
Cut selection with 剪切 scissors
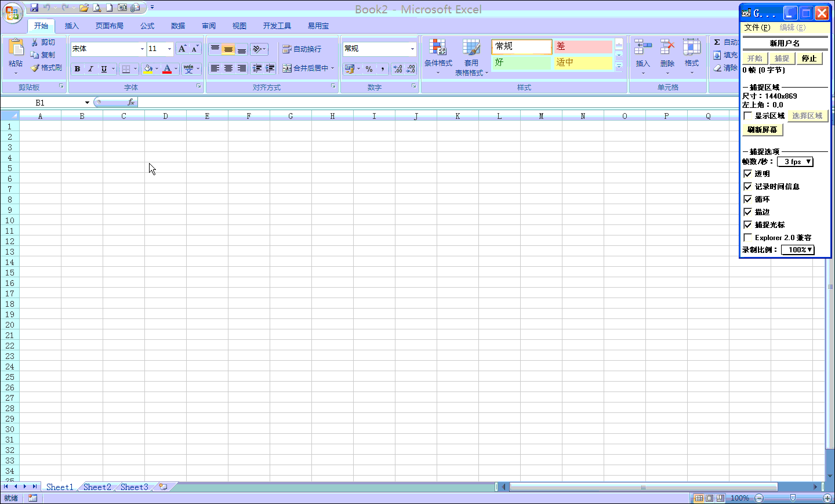click(43, 42)
